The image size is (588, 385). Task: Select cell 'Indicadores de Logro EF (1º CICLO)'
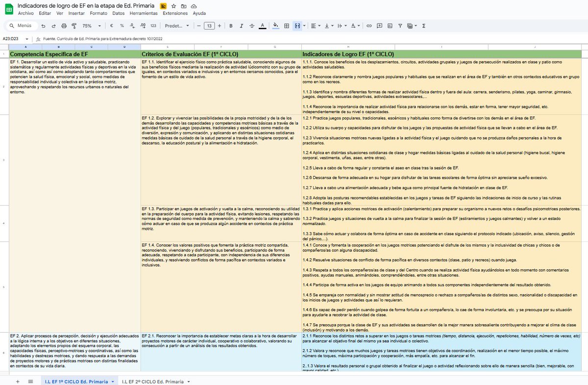441,54
